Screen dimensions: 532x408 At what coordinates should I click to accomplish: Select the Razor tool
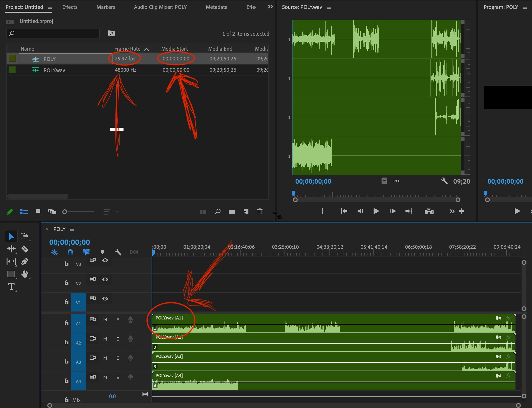pos(25,249)
